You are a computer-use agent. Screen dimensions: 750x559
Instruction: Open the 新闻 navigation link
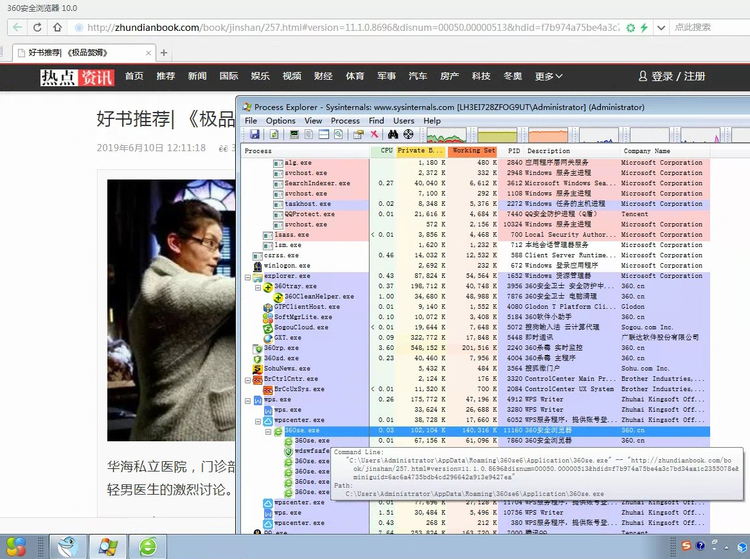[197, 76]
